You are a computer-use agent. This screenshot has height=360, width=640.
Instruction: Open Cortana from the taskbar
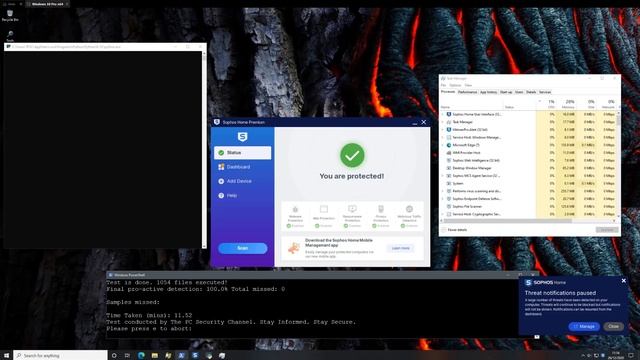[x=114, y=356]
